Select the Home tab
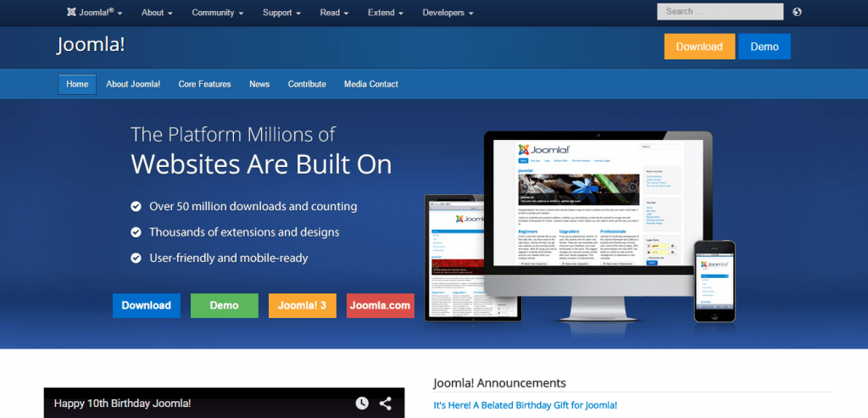Screen dimensions: 868x418 tap(77, 84)
